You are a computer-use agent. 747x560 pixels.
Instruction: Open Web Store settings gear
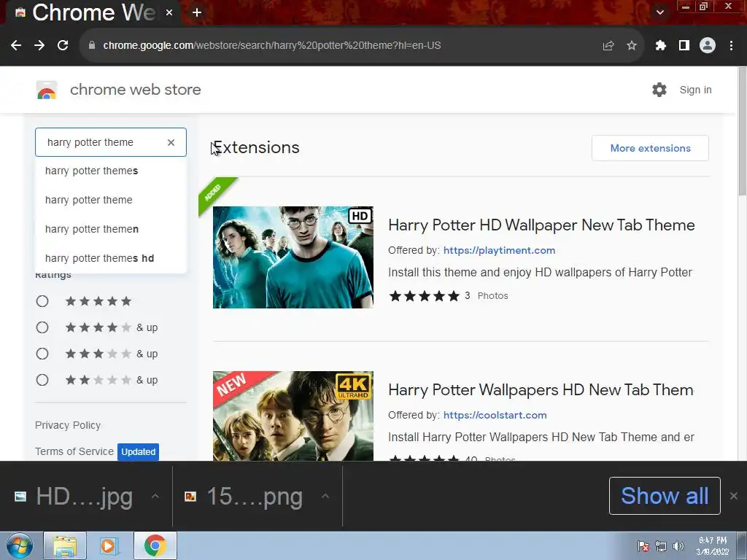coord(659,90)
